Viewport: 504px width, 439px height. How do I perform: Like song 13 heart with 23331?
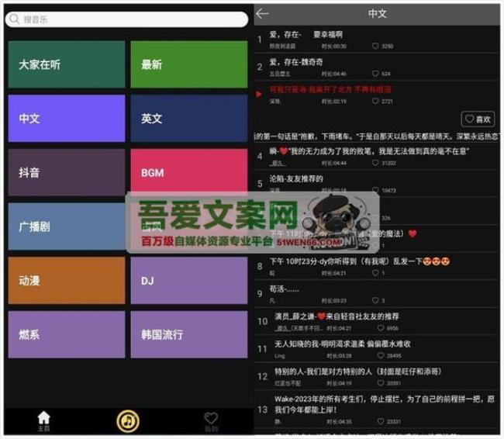click(x=381, y=421)
